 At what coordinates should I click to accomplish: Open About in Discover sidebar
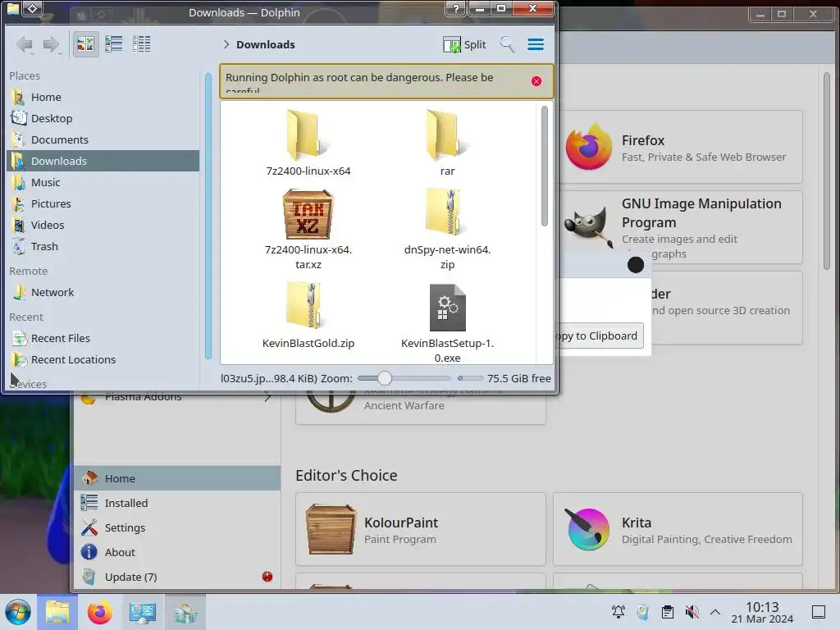177,552
